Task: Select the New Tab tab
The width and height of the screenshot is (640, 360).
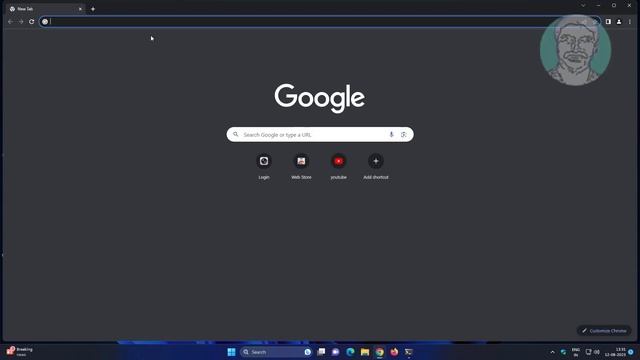Action: pos(44,9)
